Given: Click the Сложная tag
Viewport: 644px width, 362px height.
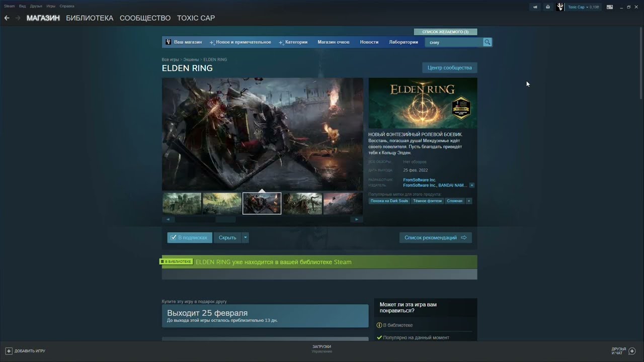Looking at the screenshot, I should (454, 201).
